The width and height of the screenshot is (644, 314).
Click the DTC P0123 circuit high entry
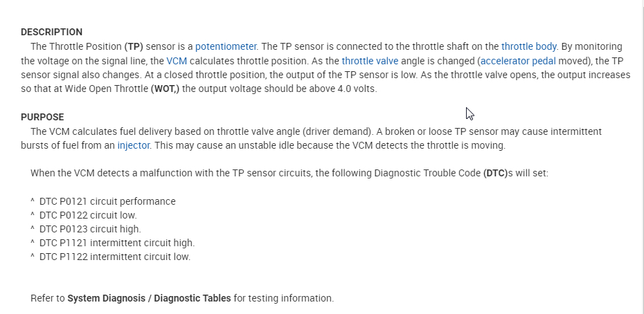click(x=90, y=229)
